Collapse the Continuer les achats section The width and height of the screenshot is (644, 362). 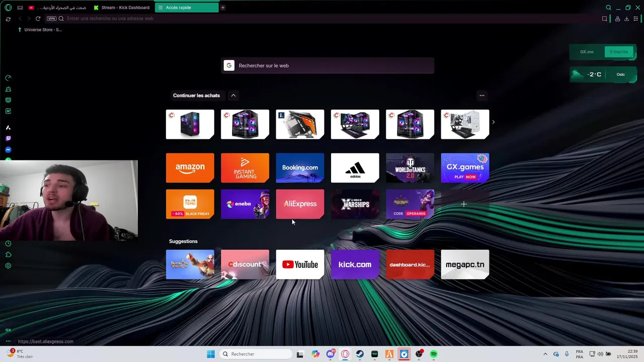point(233,96)
